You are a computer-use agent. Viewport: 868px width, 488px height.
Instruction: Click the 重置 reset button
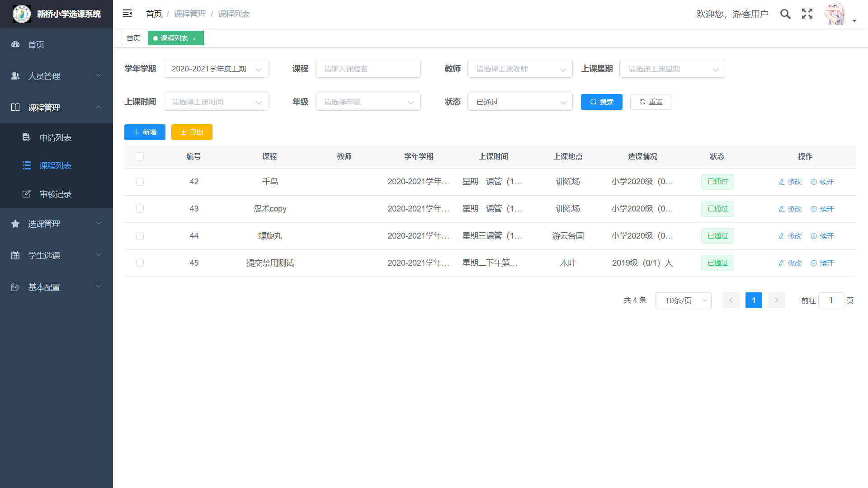(650, 102)
